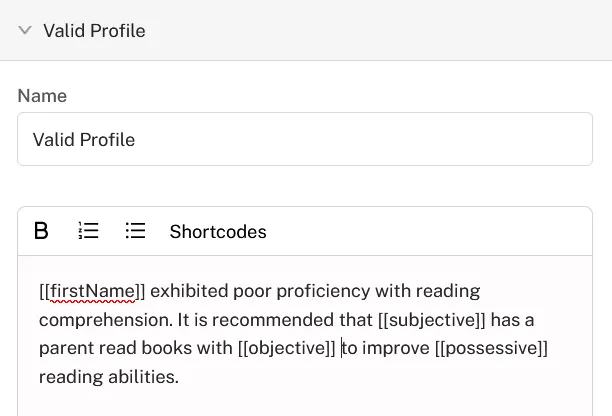Insert a numbered list
Viewport: 612px width, 416px height.
89,231
